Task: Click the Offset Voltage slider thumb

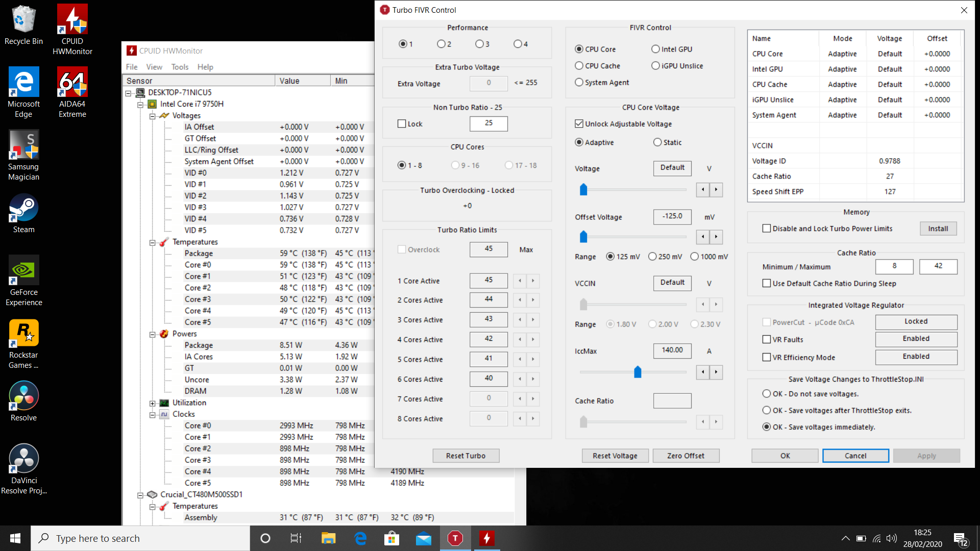Action: (x=583, y=237)
